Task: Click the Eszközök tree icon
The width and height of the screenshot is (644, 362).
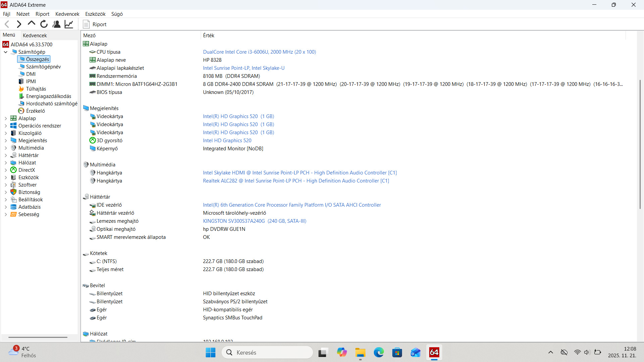Action: point(13,177)
